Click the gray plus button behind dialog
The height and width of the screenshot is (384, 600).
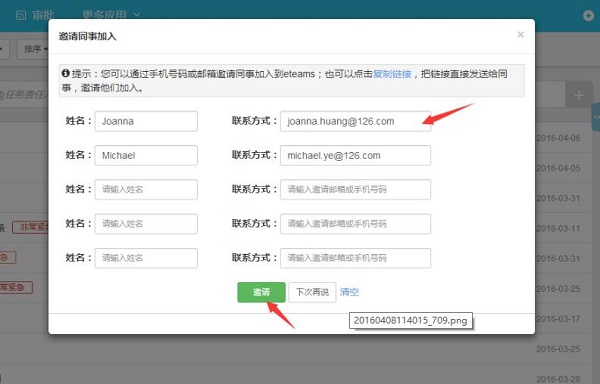point(579,95)
